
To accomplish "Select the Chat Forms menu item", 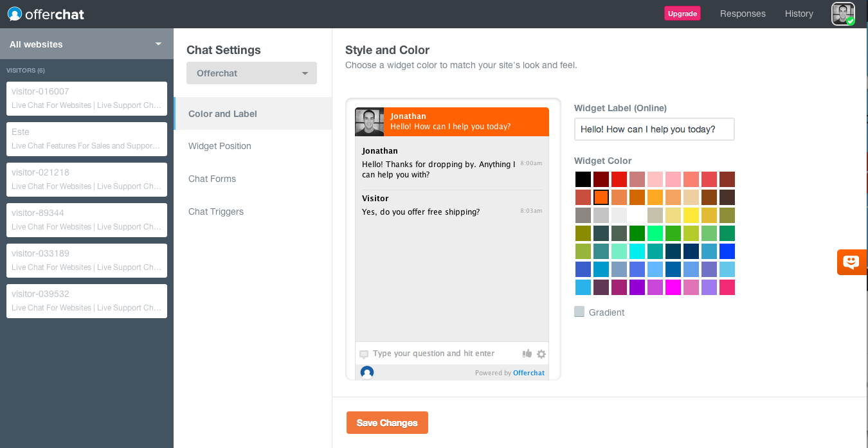I will (x=212, y=179).
